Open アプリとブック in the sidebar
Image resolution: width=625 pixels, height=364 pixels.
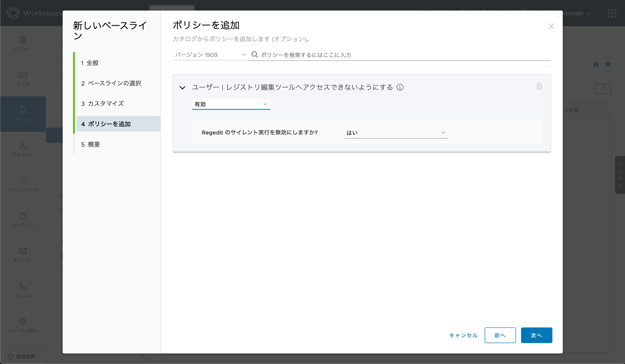(23, 184)
